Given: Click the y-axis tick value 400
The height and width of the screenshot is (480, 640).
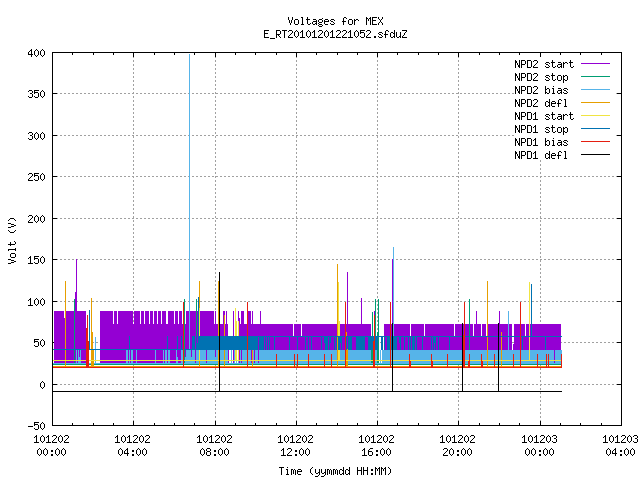Looking at the screenshot, I should (x=36, y=53).
